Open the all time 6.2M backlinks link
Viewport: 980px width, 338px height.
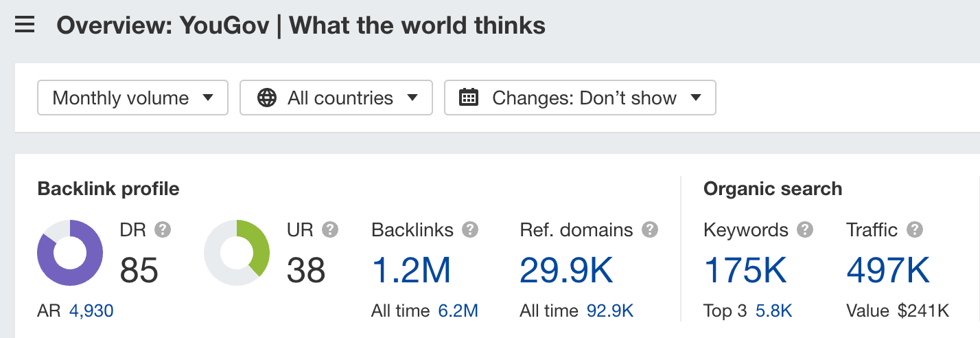pos(458,311)
